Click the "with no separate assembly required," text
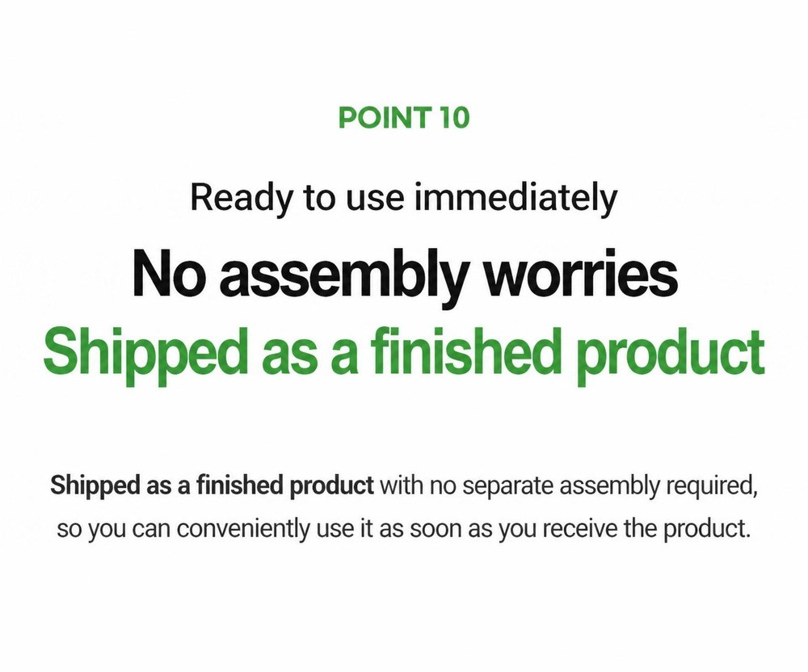808x672 pixels. (569, 485)
